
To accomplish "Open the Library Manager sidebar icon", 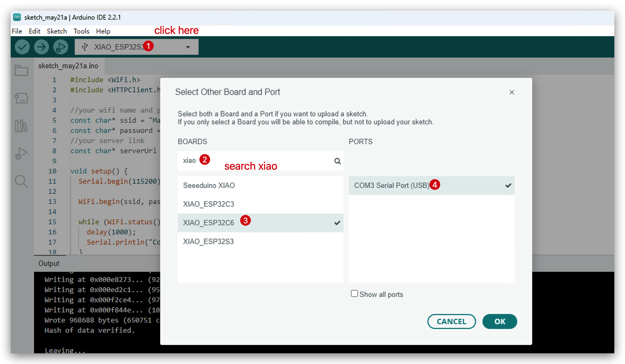I will pyautogui.click(x=21, y=126).
